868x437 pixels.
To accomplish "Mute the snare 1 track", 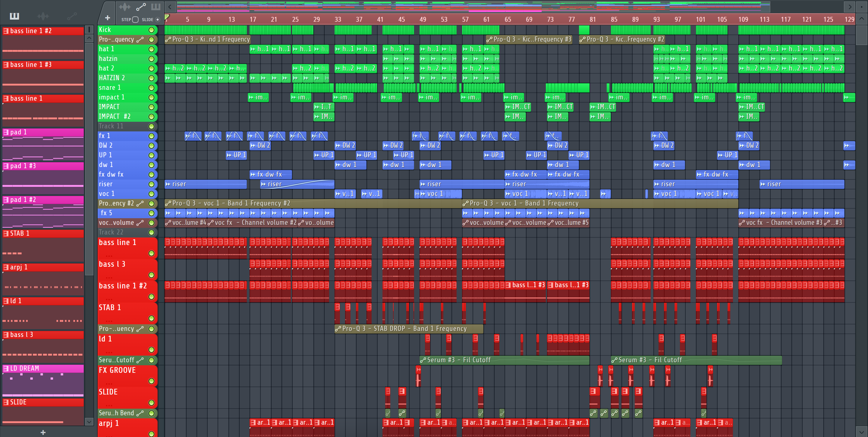I will 152,88.
